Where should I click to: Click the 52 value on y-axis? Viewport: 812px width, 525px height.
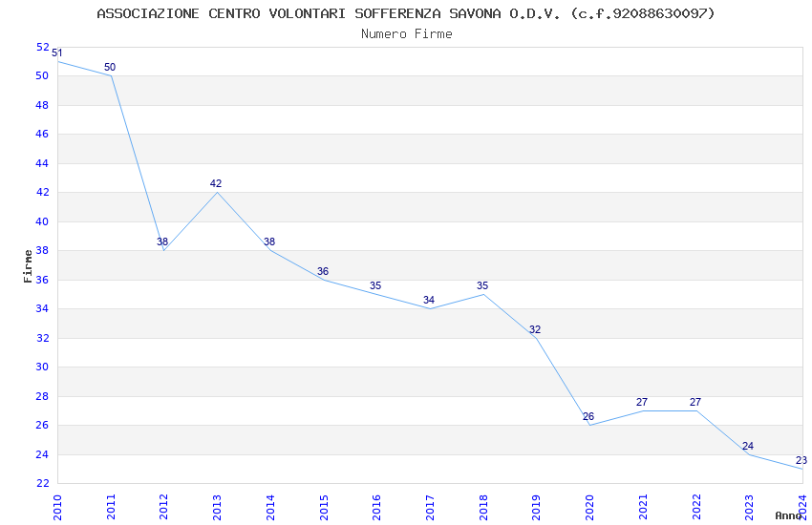pos(42,47)
